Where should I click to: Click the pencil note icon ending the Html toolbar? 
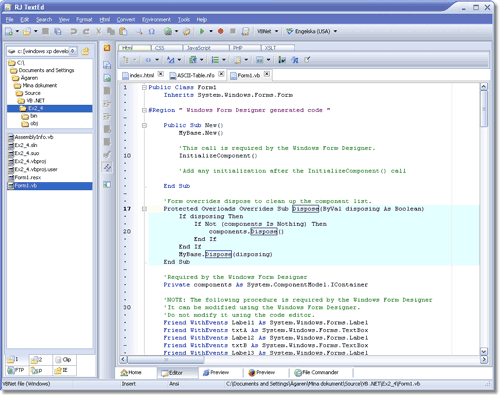click(307, 60)
